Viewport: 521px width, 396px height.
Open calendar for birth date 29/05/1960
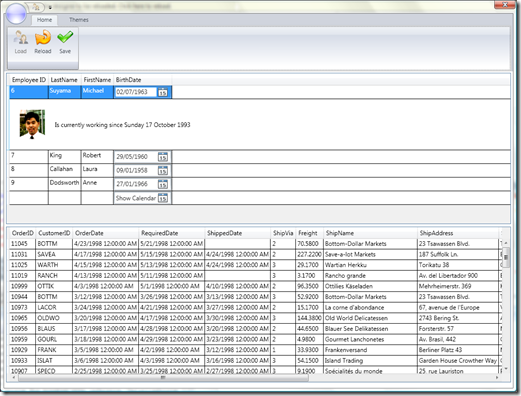[163, 157]
